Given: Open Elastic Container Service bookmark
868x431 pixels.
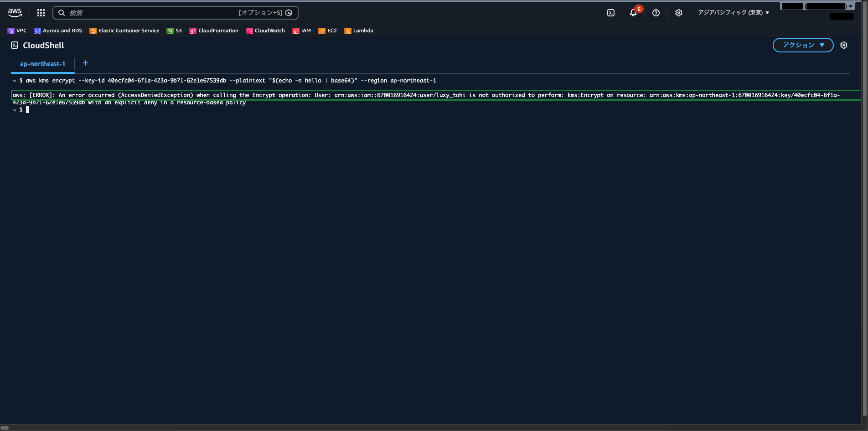Looking at the screenshot, I should click(124, 31).
